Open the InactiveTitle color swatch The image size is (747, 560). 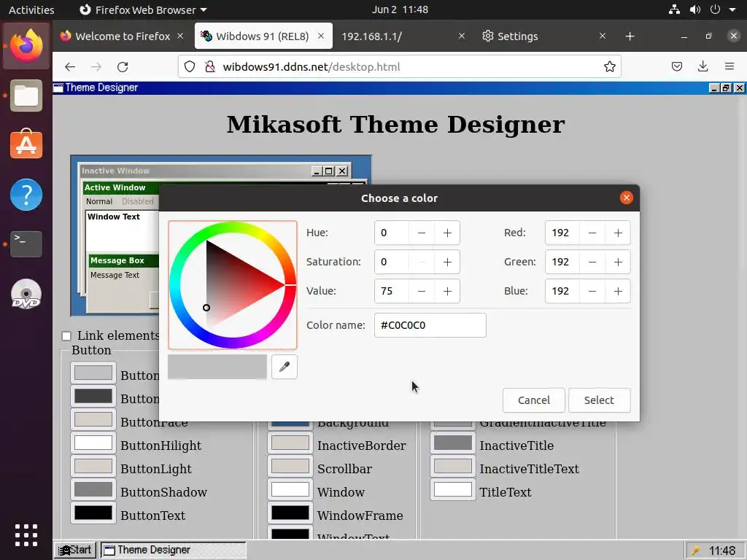452,443
